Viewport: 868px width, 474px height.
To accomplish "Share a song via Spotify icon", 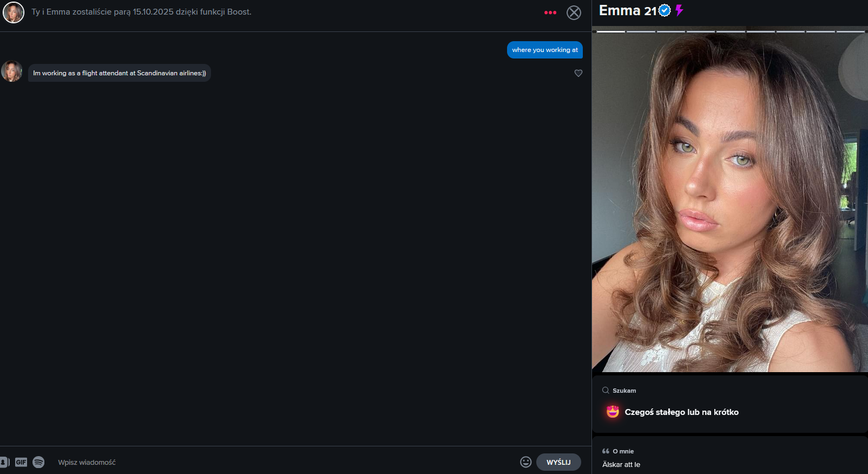I will [x=38, y=462].
